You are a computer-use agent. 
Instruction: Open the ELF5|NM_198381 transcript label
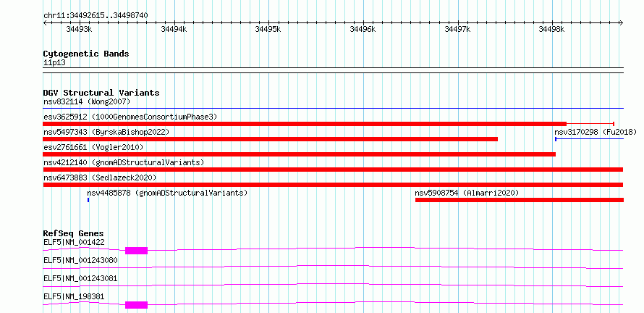[74, 296]
